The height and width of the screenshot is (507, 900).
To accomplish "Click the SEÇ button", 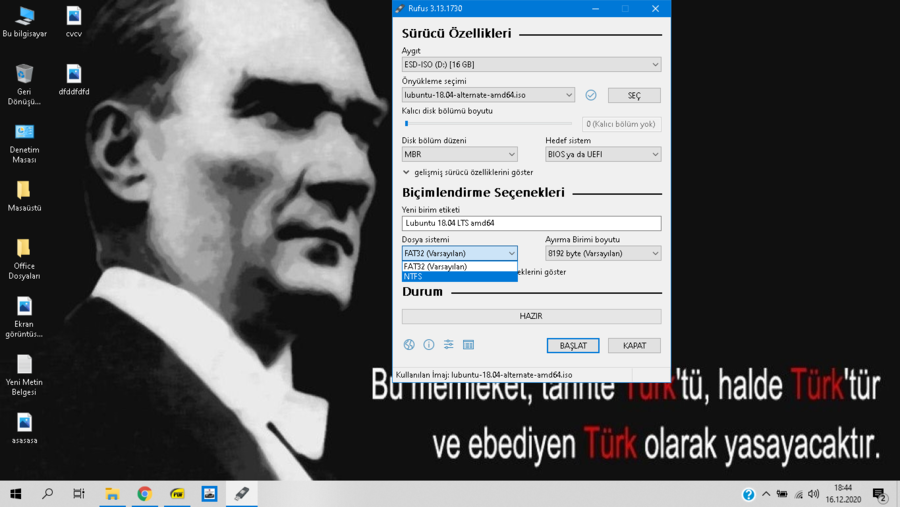I will [x=634, y=95].
